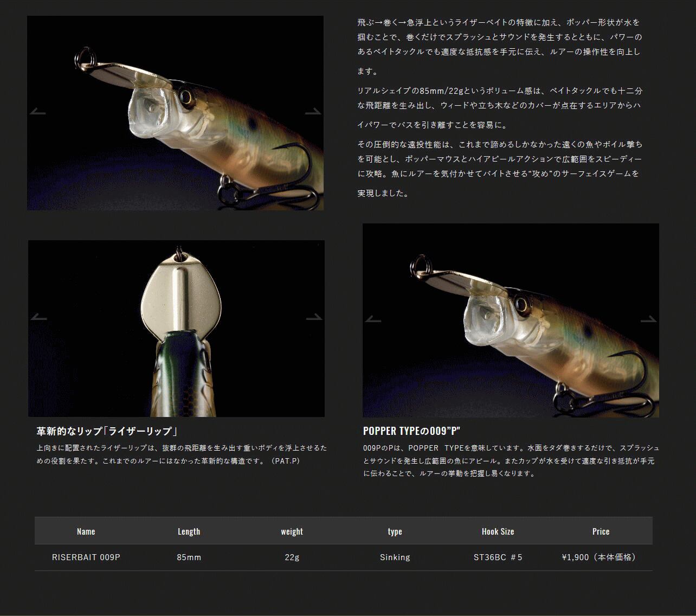Click next arrow on top-left lure photo
Screen dimensions: 696x616
(313, 112)
